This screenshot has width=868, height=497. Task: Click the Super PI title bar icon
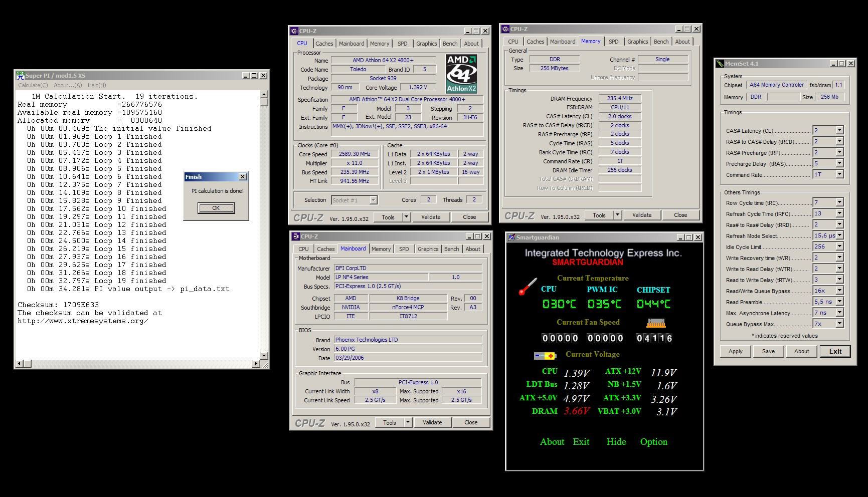[20, 76]
